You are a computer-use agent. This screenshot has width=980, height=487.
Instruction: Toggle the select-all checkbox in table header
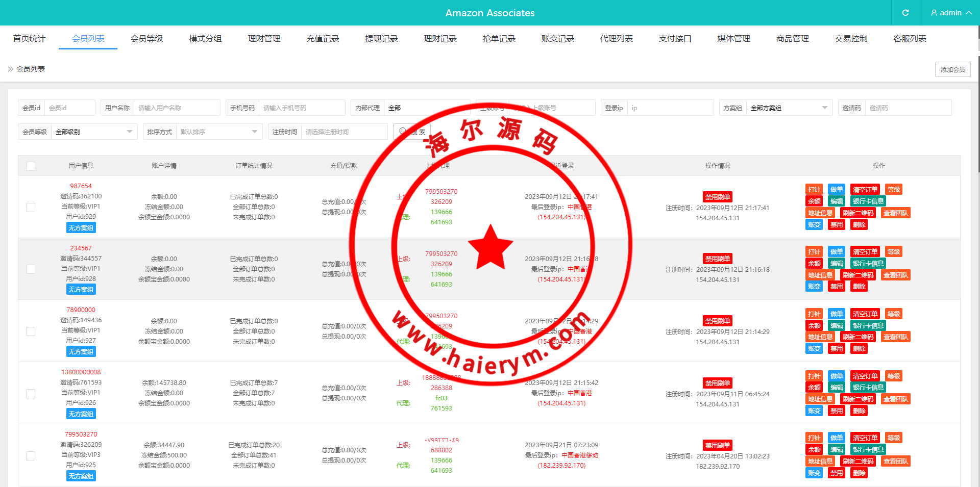coord(31,166)
